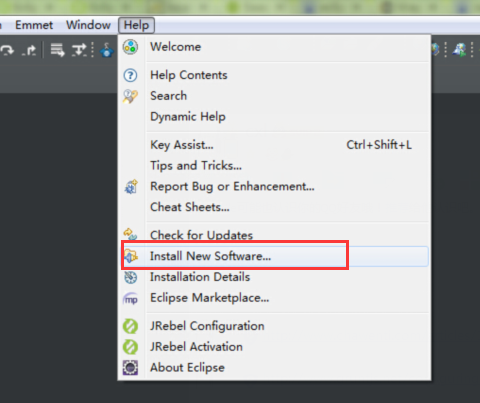This screenshot has width=480, height=403.
Task: Open Cheat Sheets...
Action: pyautogui.click(x=274, y=207)
